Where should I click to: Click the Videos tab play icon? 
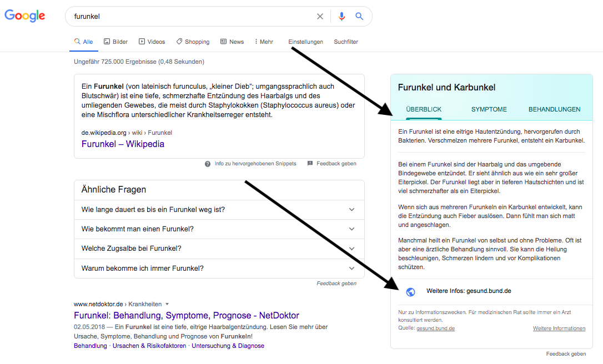[x=142, y=42]
